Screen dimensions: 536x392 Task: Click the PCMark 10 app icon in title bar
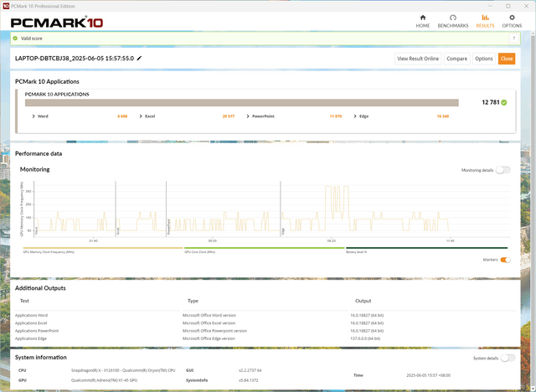click(6, 6)
